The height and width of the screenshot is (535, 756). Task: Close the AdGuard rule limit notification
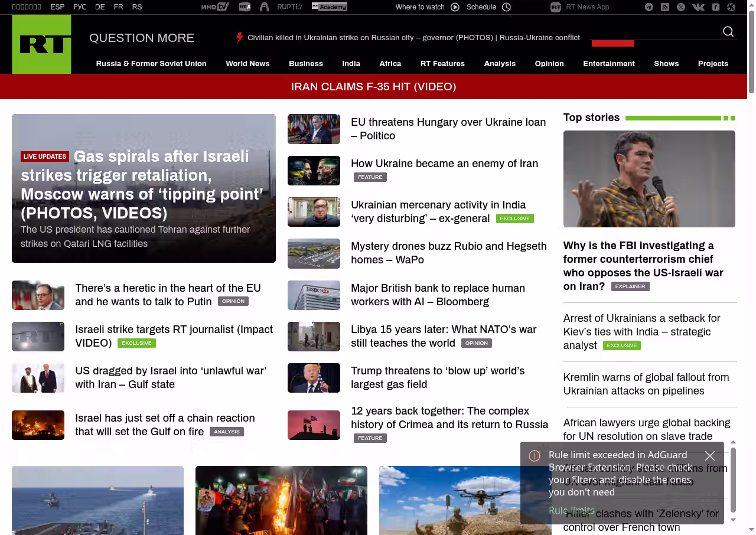point(710,456)
